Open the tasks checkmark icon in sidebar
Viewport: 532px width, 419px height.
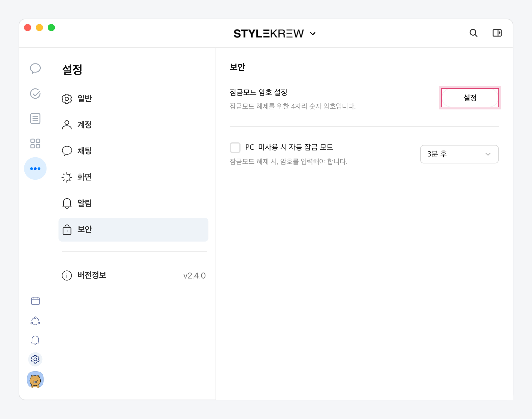35,94
